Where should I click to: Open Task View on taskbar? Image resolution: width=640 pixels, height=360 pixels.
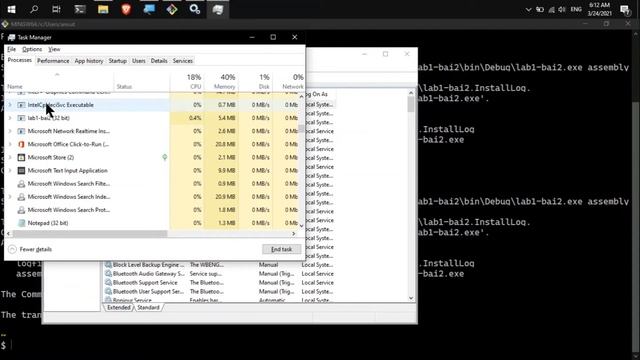tap(56, 9)
